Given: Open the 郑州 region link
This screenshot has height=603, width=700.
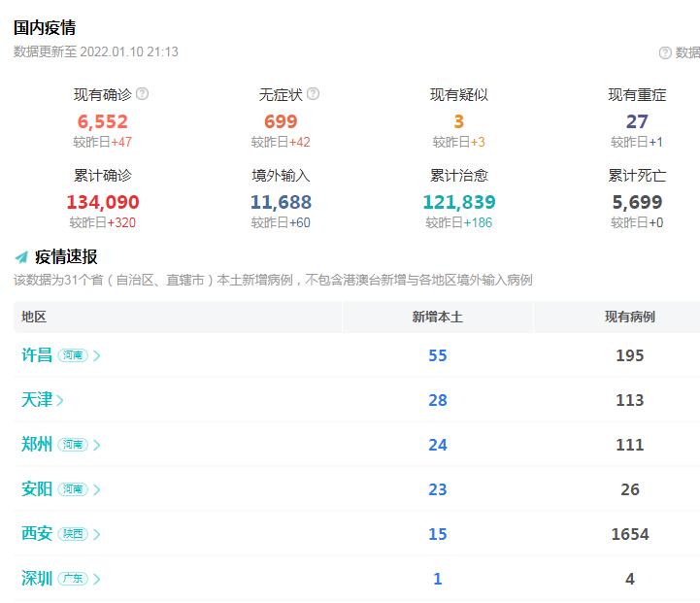Looking at the screenshot, I should (37, 445).
